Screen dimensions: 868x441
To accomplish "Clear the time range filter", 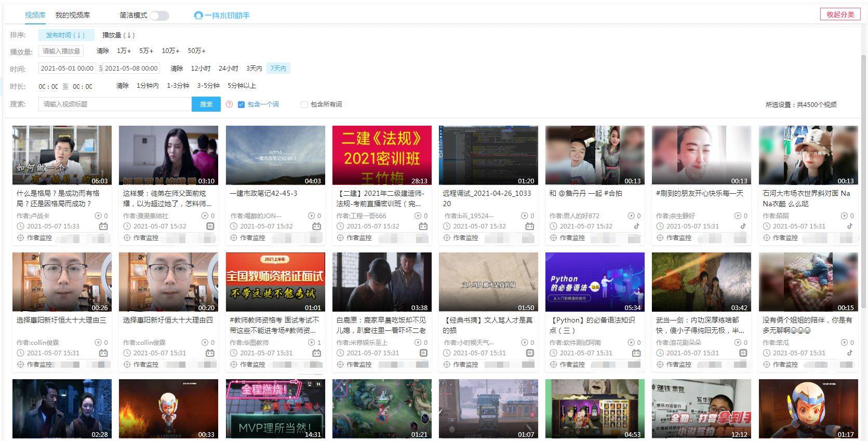I will (x=177, y=69).
